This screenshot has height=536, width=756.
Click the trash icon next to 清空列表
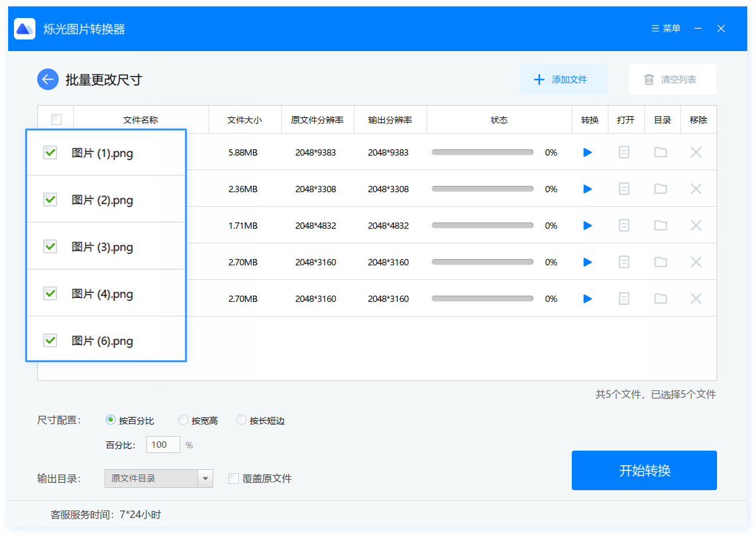coord(648,80)
